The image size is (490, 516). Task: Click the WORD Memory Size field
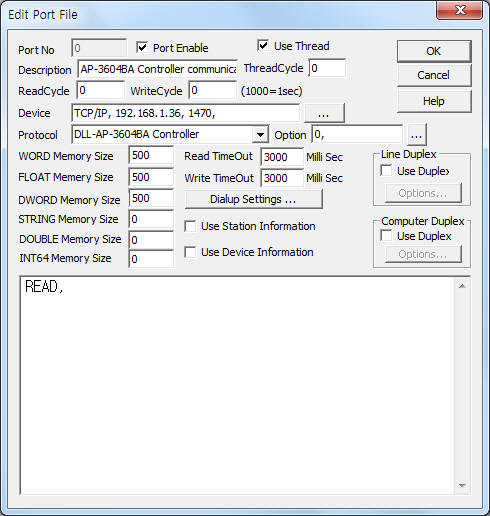point(151,155)
